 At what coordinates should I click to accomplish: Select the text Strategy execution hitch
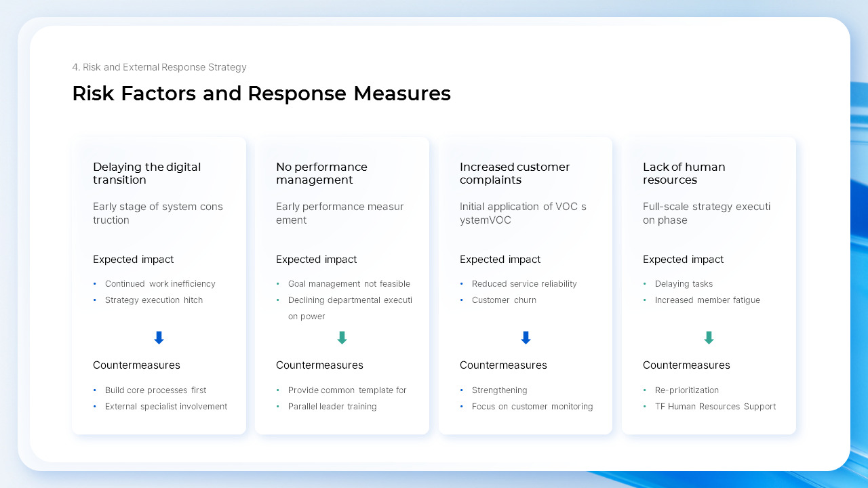(x=154, y=300)
